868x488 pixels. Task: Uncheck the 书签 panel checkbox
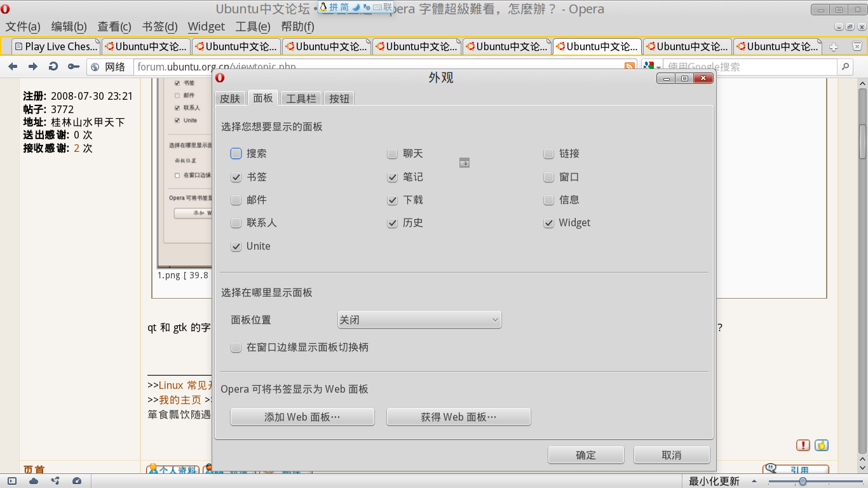point(236,177)
